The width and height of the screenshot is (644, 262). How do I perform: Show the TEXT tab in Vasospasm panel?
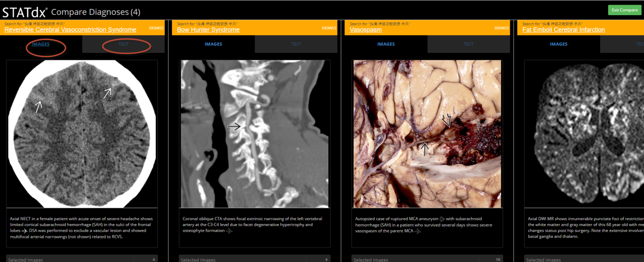(x=468, y=44)
